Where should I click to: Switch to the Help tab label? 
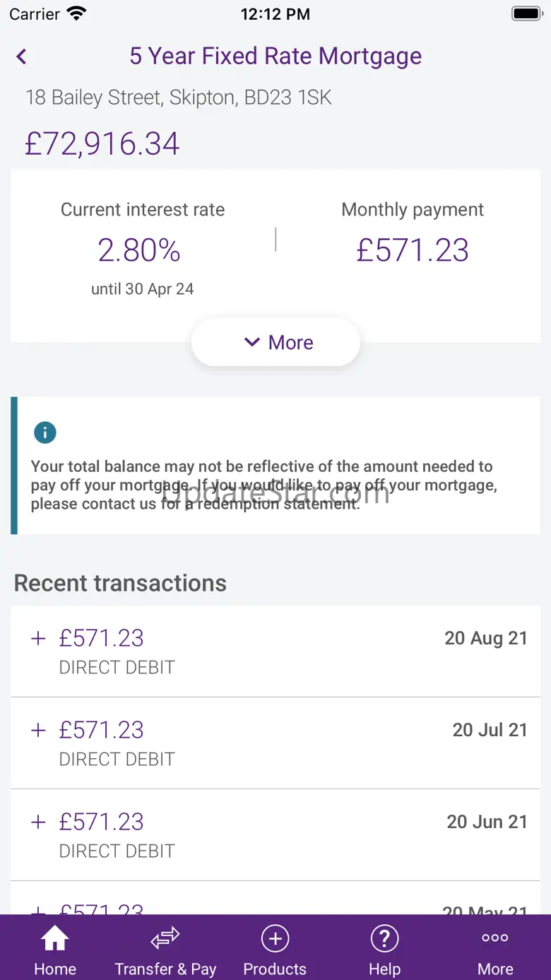click(384, 969)
